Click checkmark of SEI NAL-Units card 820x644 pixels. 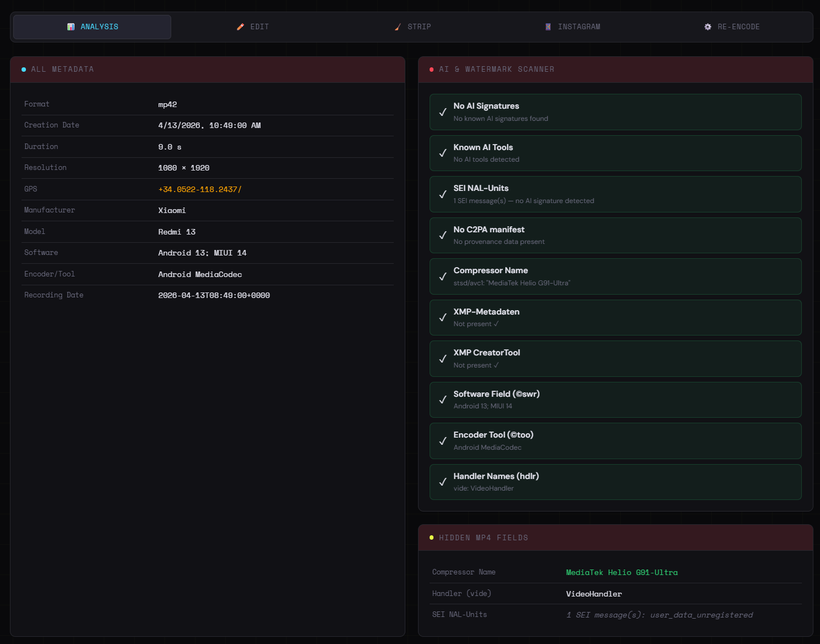(x=443, y=194)
